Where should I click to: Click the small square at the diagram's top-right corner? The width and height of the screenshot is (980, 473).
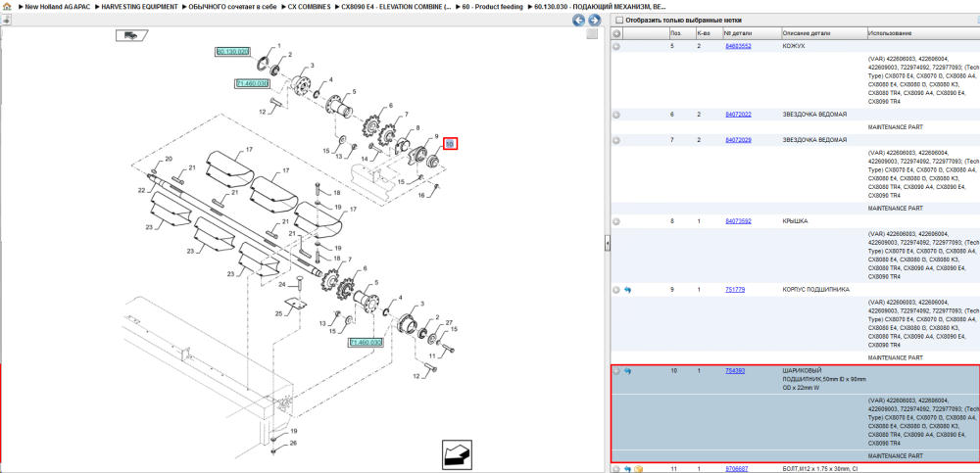pos(591,34)
